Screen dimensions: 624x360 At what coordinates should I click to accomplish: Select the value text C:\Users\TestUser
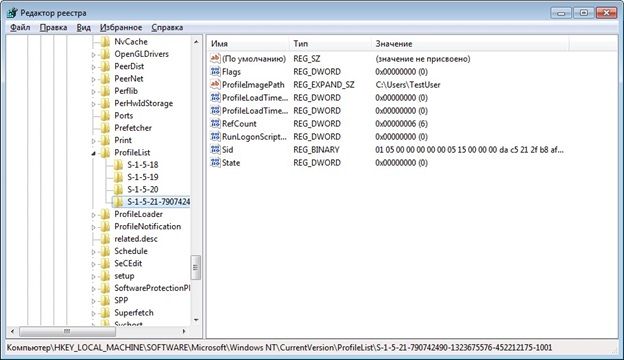coord(408,85)
